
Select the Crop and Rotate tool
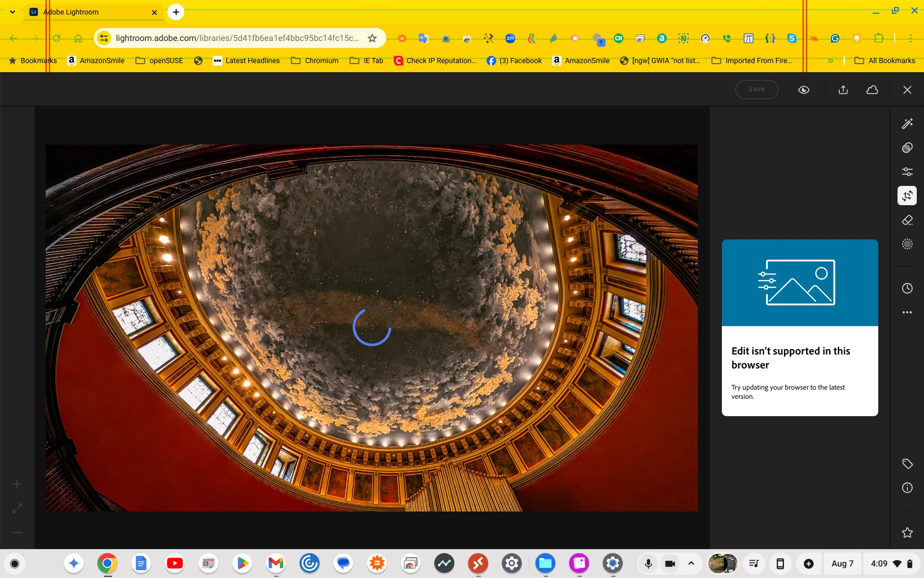[x=907, y=196]
